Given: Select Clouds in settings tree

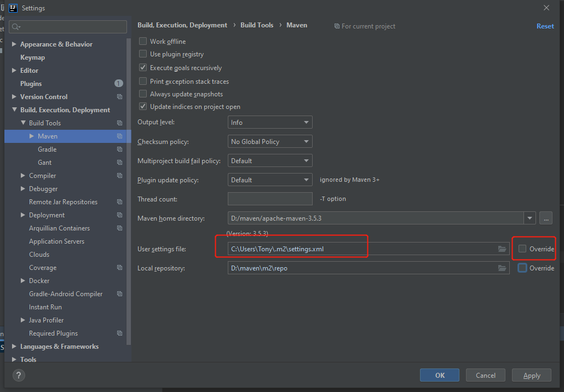Looking at the screenshot, I should click(x=39, y=255).
